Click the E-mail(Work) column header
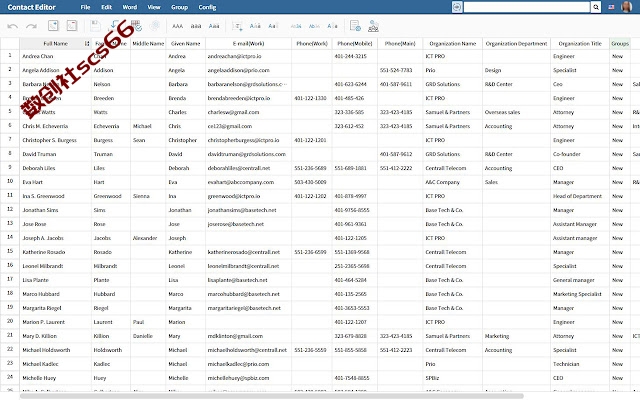Image resolution: width=640 pixels, height=400 pixels. [x=249, y=44]
